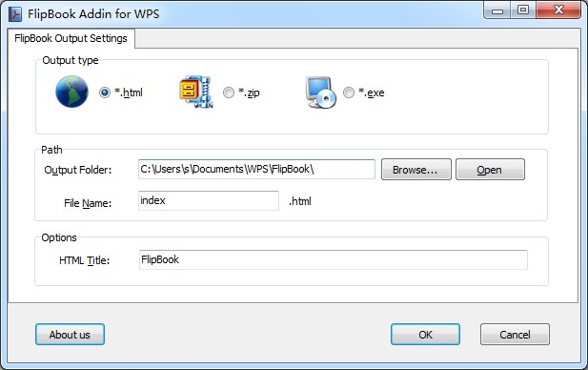Close the FlipBook Addin dialog
This screenshot has height=370, width=588.
point(558,10)
